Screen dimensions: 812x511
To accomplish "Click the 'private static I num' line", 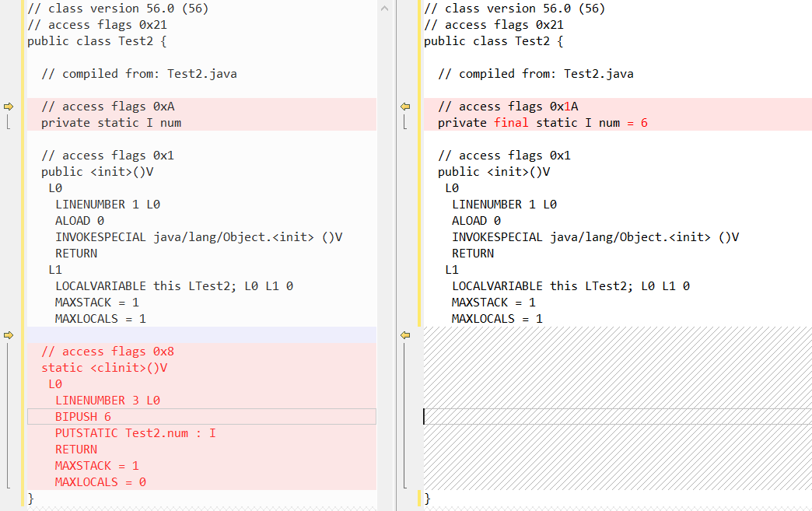I will tap(110, 123).
